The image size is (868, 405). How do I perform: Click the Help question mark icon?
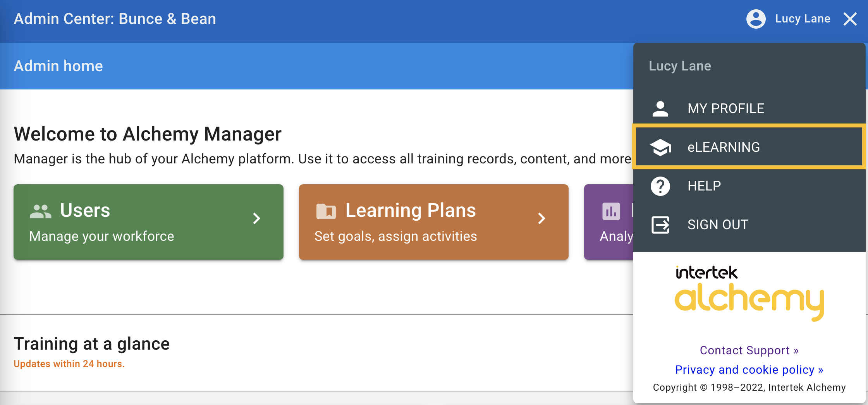(x=660, y=186)
